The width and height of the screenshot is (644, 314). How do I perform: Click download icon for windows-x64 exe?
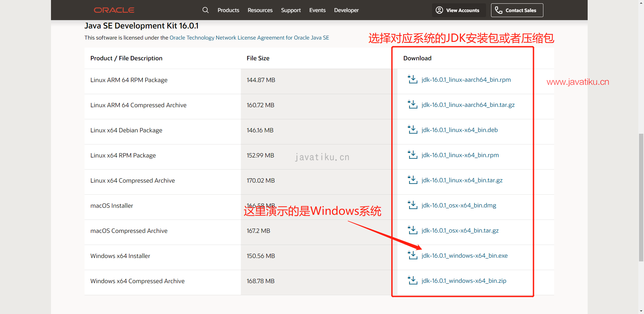pos(412,255)
